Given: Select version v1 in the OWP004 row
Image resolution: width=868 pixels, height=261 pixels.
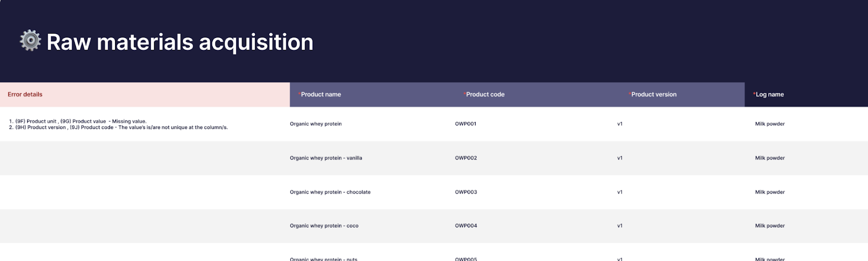Looking at the screenshot, I should (x=620, y=226).
